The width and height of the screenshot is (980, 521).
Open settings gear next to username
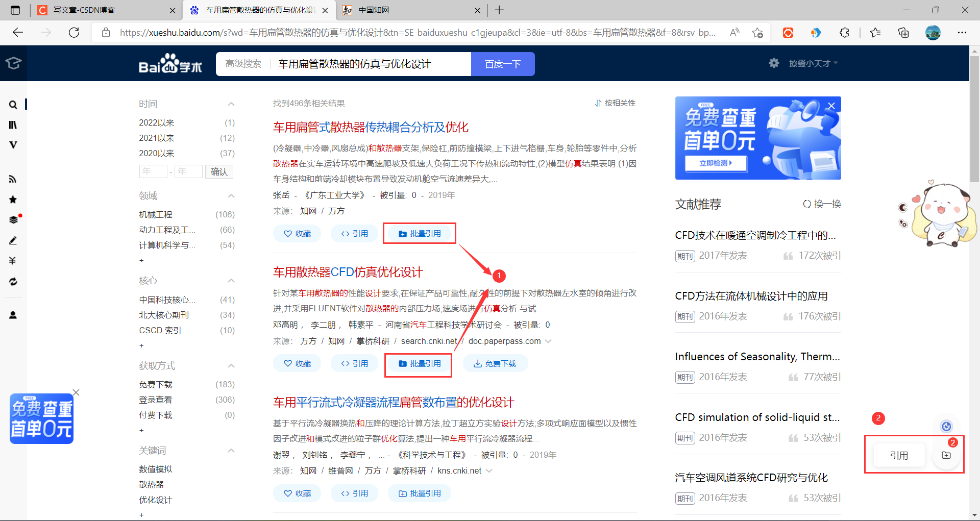coord(774,63)
